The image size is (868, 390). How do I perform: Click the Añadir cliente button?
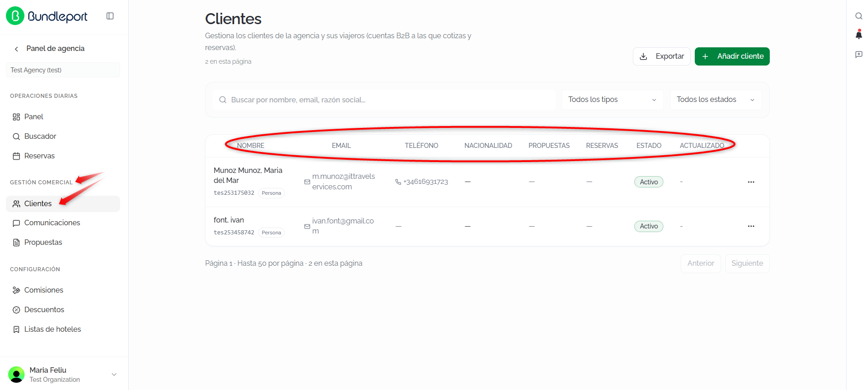click(732, 56)
